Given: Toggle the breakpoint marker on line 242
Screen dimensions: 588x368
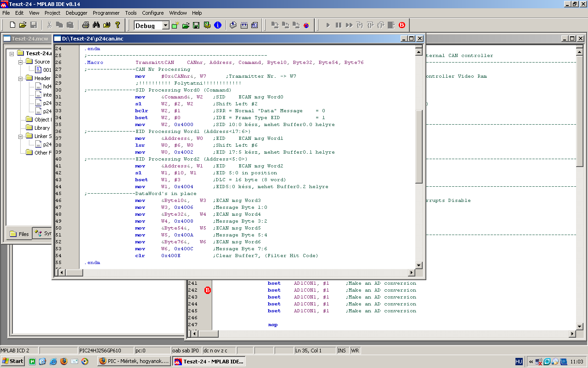Looking at the screenshot, I should click(x=207, y=290).
